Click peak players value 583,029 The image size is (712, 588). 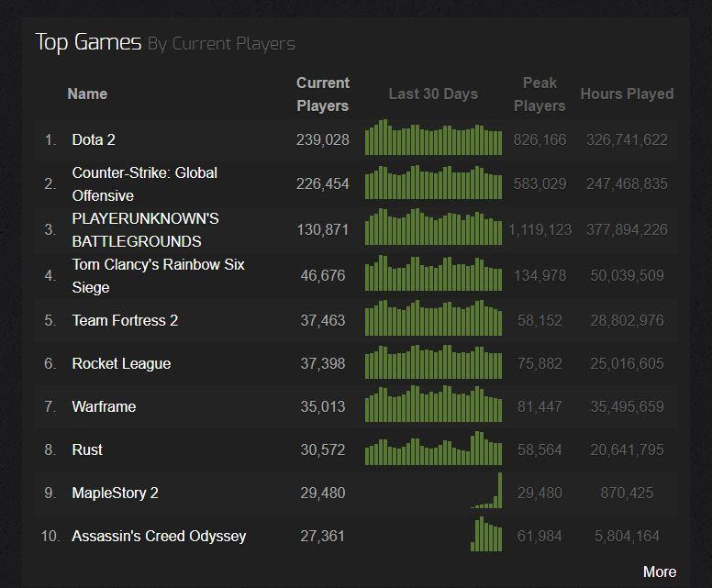(x=540, y=183)
